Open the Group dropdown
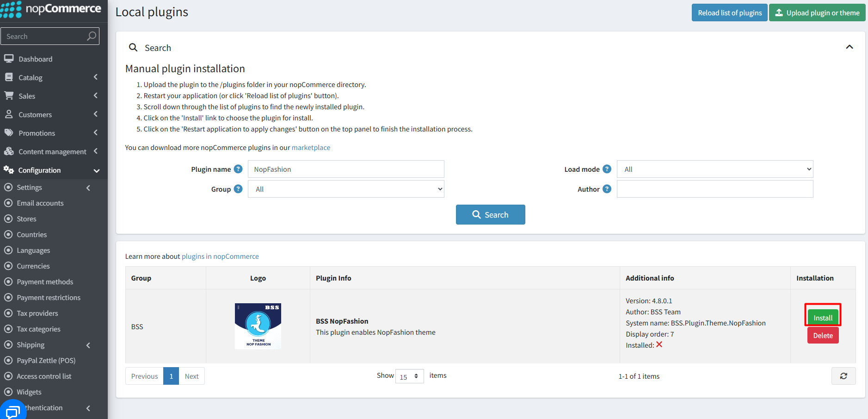The height and width of the screenshot is (419, 868). pyautogui.click(x=346, y=189)
